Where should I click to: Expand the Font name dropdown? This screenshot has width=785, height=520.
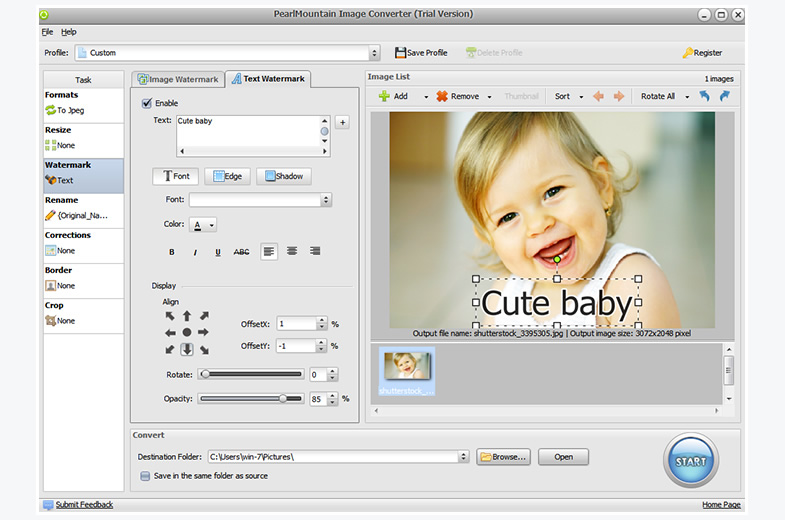(x=326, y=200)
